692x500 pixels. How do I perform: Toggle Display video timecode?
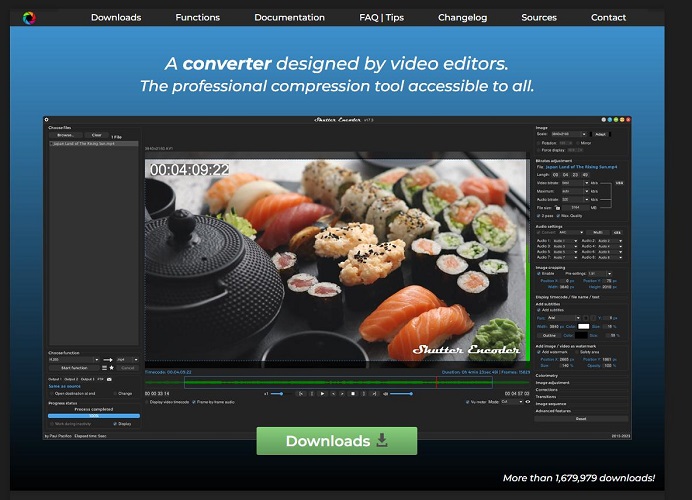147,402
